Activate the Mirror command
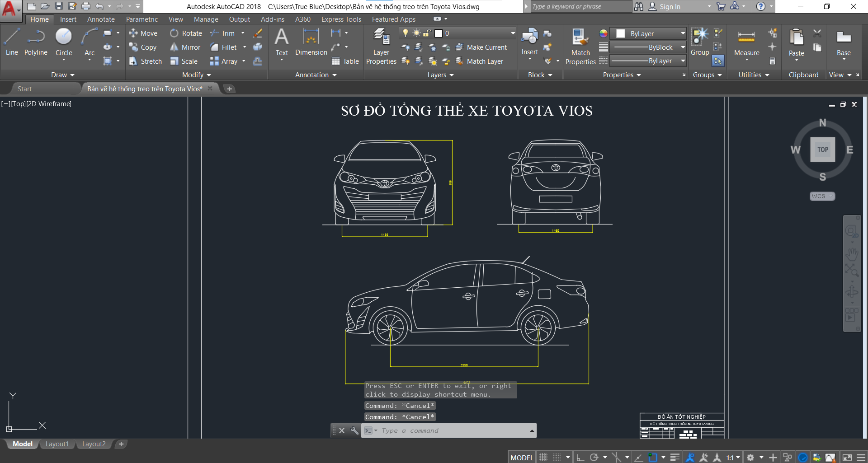The height and width of the screenshot is (463, 868). click(x=185, y=47)
